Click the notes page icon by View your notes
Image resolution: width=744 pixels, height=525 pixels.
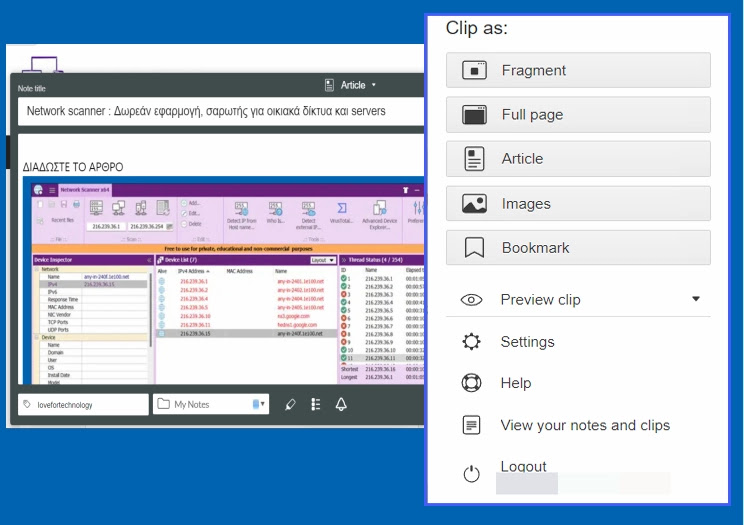(x=471, y=425)
